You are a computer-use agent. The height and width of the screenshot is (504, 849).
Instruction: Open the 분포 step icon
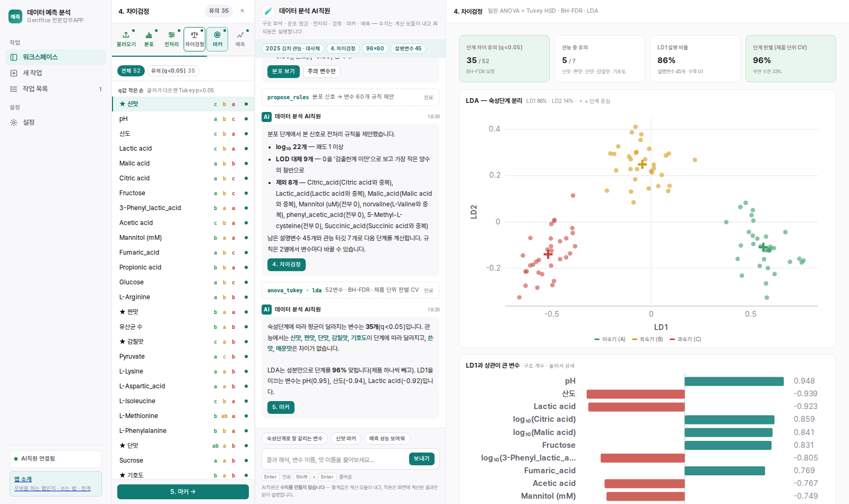point(149,39)
